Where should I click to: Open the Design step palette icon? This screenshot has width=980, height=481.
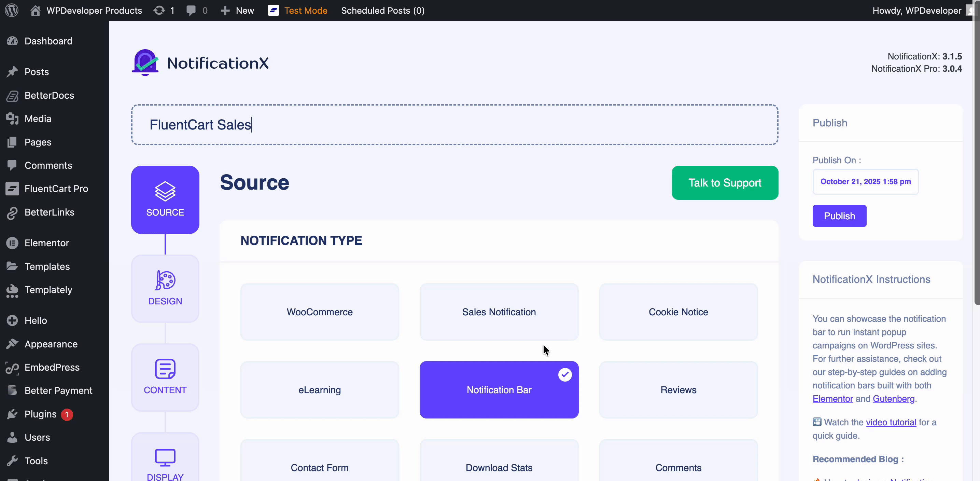165,280
